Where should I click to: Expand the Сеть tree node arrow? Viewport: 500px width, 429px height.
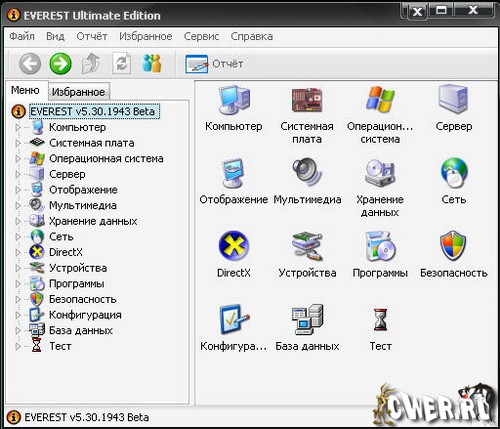[x=18, y=237]
